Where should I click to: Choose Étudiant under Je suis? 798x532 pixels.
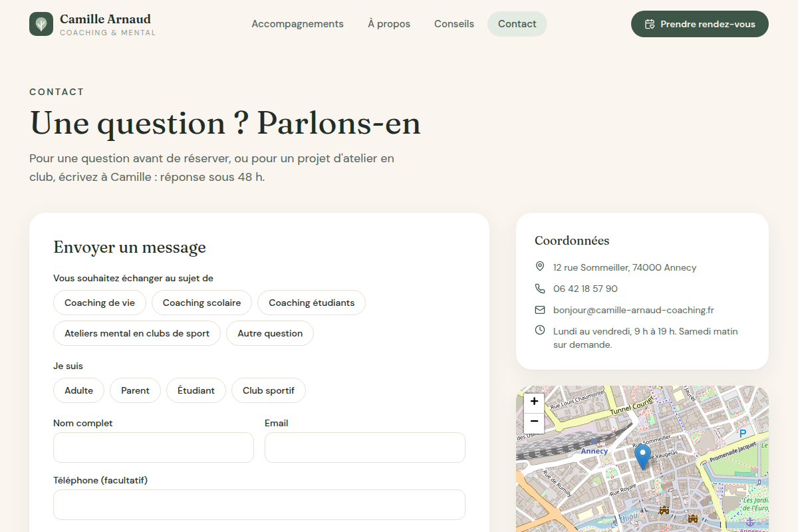coord(196,390)
